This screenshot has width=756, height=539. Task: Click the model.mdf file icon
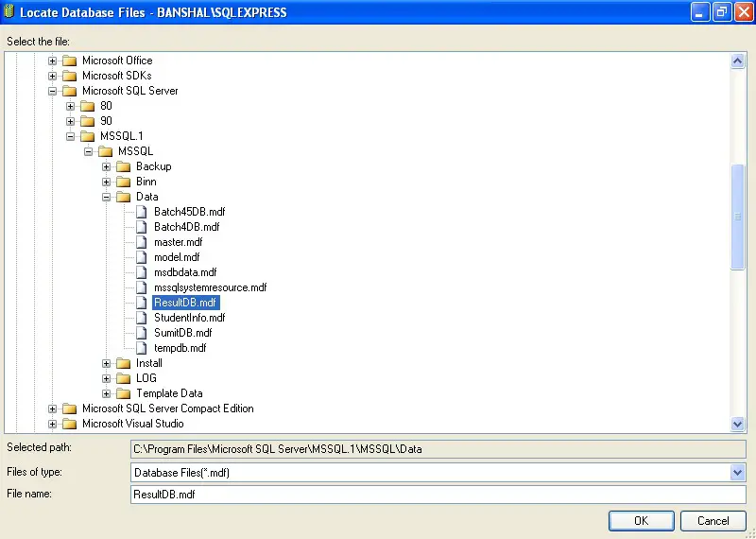(x=141, y=257)
